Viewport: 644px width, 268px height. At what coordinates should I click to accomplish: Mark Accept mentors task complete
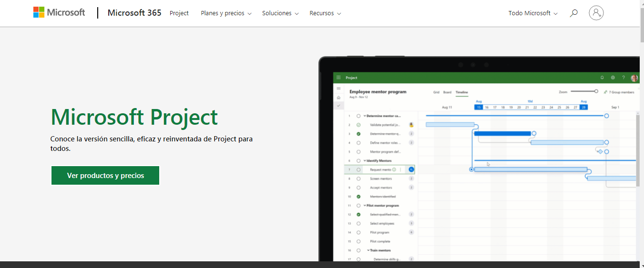tap(358, 188)
